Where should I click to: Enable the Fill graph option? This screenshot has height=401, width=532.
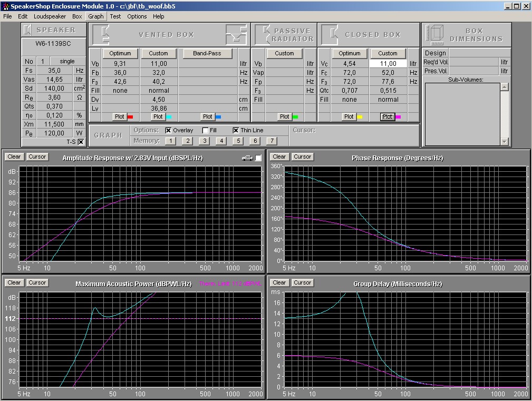206,130
